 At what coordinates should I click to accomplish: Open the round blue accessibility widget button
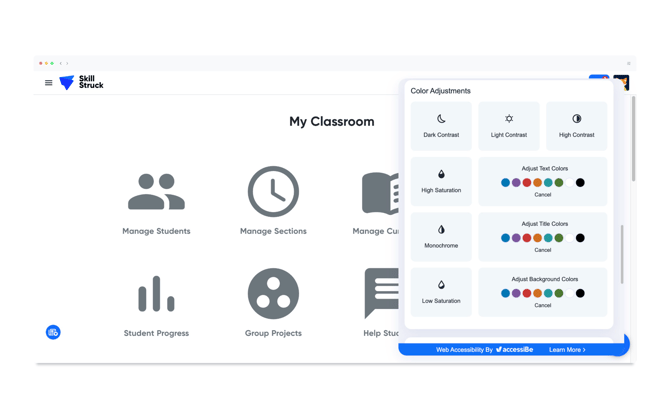(53, 332)
